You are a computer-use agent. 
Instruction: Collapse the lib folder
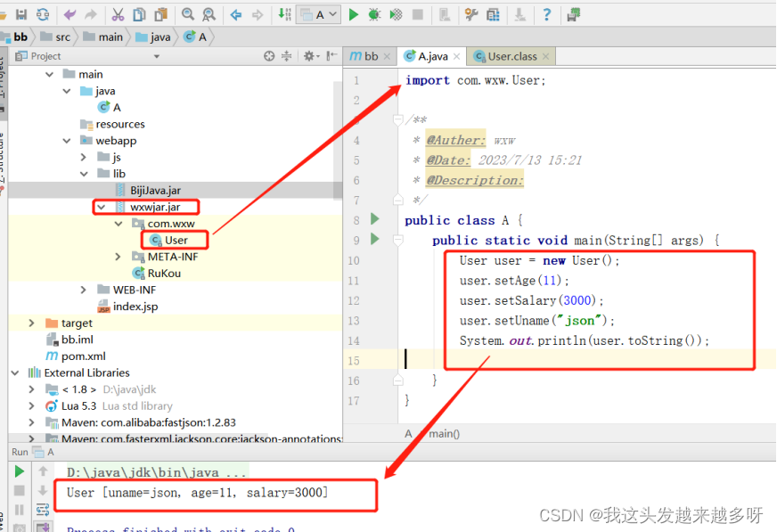pyautogui.click(x=85, y=174)
